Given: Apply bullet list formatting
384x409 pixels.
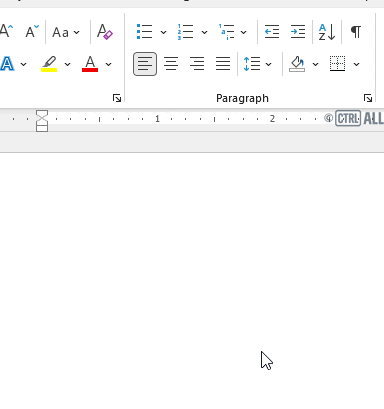Looking at the screenshot, I should click(144, 32).
